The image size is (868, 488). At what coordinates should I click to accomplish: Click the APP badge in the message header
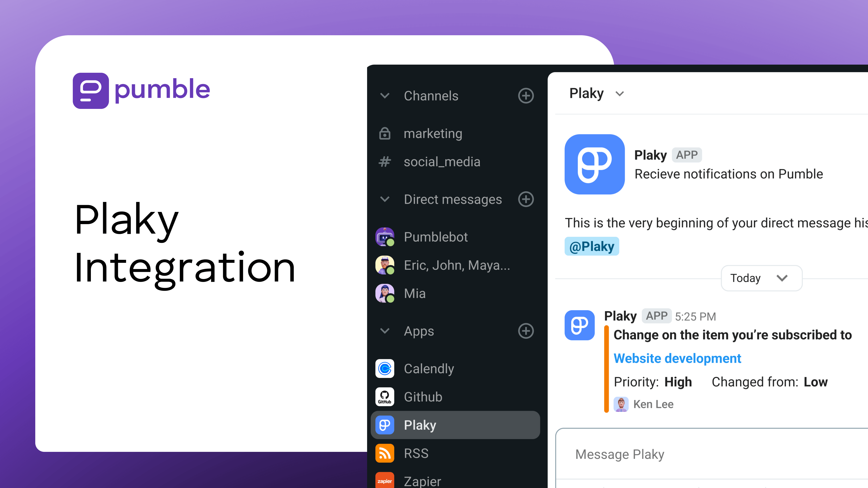tap(657, 316)
